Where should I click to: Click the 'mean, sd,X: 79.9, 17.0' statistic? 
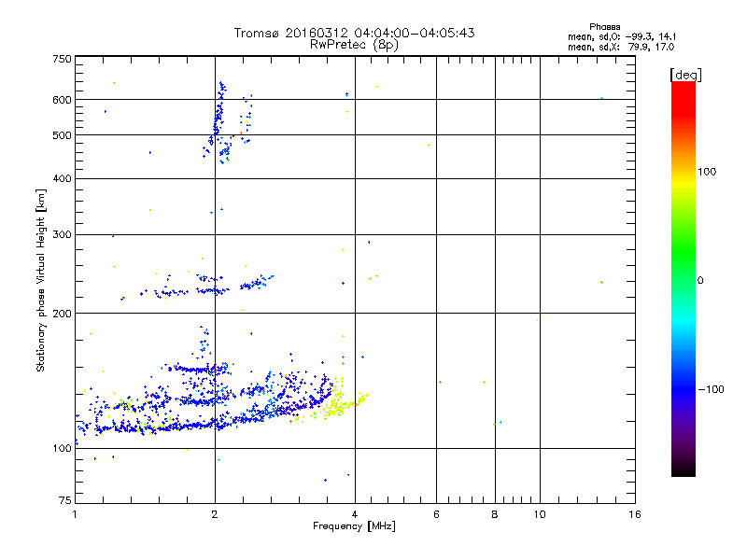click(x=621, y=47)
